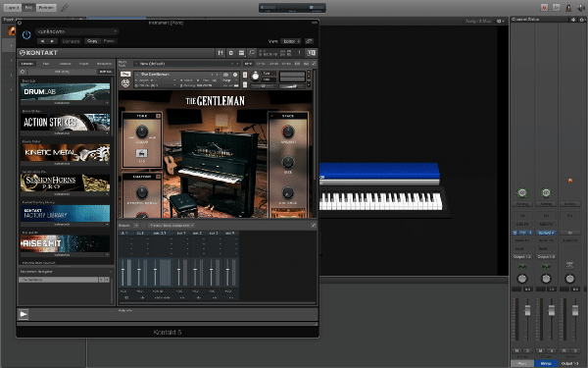Image resolution: width=588 pixels, height=368 pixels.
Task: Toggle the Instr Nav button
Action: point(106,72)
